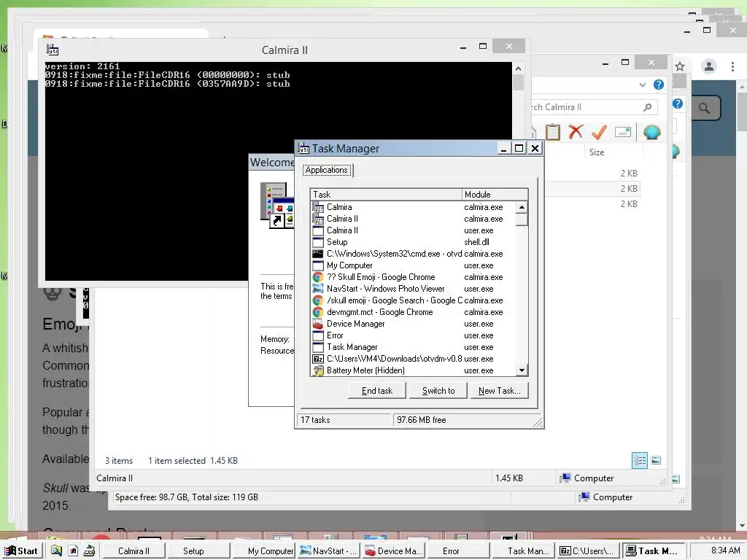
Task: Select NavStart - Windows Photo Viewer task
Action: coord(414,289)
